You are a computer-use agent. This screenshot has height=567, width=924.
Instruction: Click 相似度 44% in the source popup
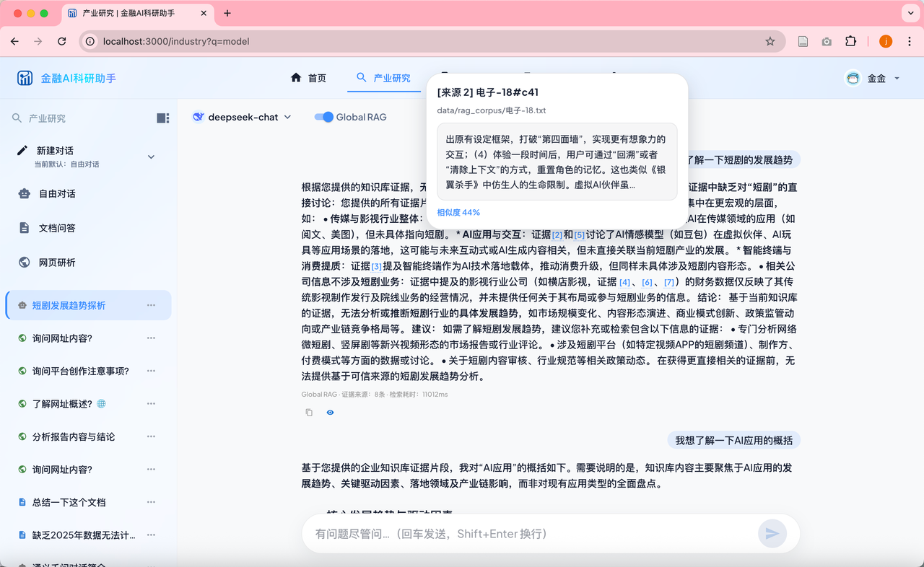pos(458,212)
